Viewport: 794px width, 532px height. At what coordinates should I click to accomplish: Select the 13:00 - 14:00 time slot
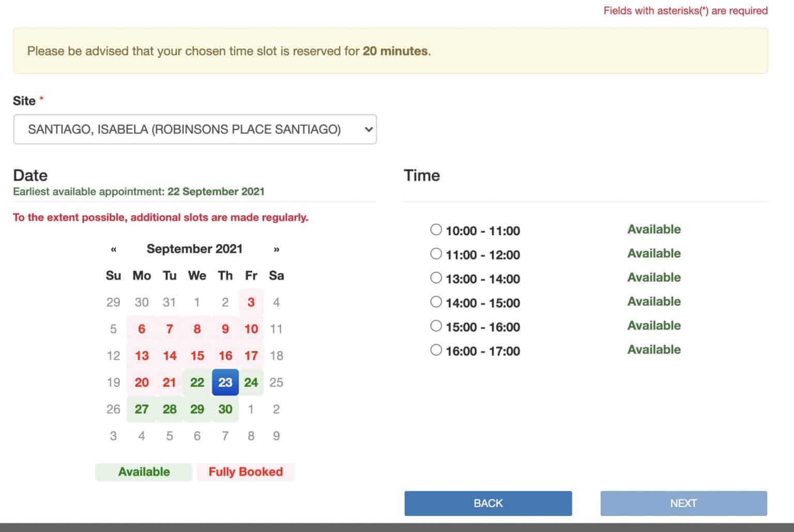435,278
